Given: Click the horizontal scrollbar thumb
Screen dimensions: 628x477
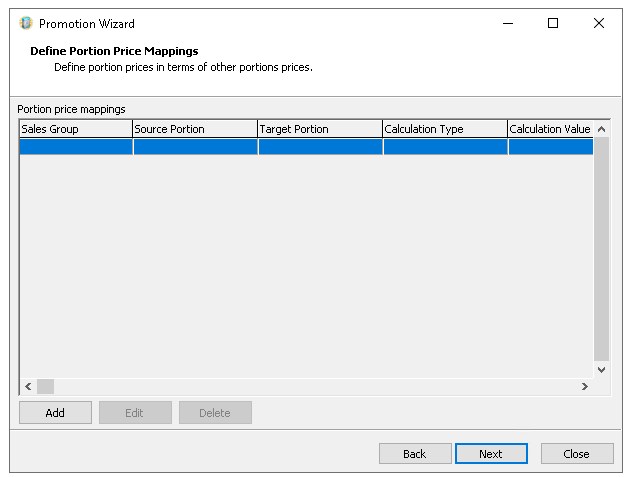Looking at the screenshot, I should 46,387.
